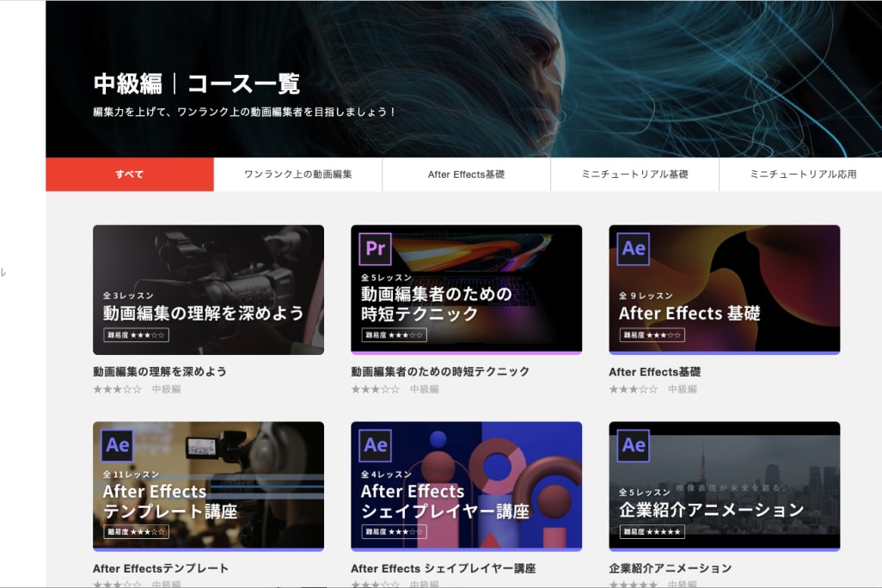The height and width of the screenshot is (588, 882).
Task: Click the 企業紹介アニメーション title link below thumbnail
Action: 671,568
